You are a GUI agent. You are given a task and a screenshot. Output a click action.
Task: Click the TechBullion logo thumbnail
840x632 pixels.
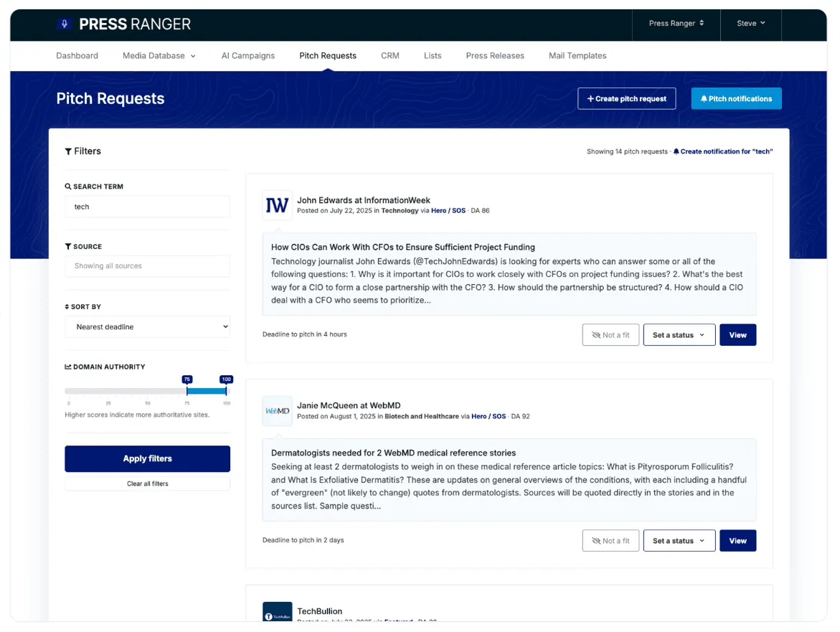coord(277,612)
